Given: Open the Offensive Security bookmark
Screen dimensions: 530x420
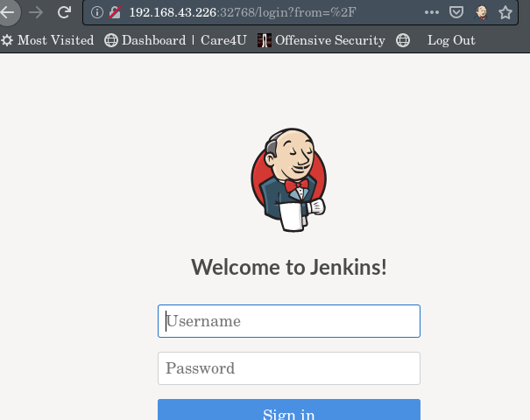Looking at the screenshot, I should pos(322,40).
